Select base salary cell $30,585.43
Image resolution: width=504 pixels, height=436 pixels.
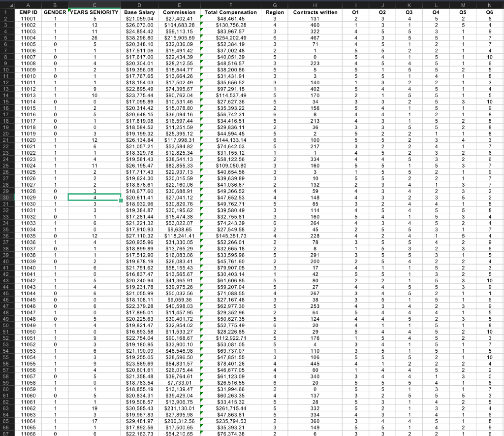[139, 408]
